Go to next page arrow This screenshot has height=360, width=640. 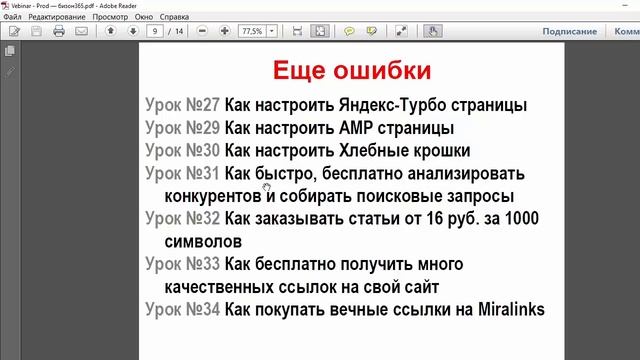point(133,31)
